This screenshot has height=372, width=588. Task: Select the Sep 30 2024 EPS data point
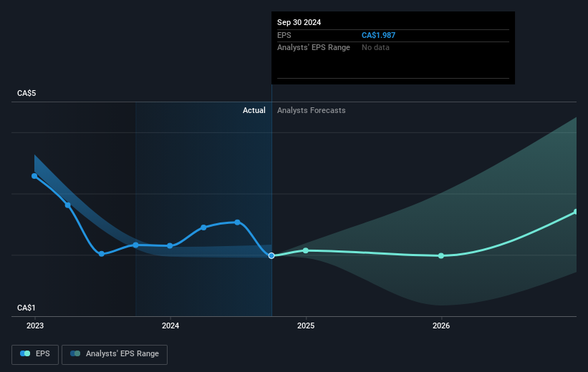271,255
